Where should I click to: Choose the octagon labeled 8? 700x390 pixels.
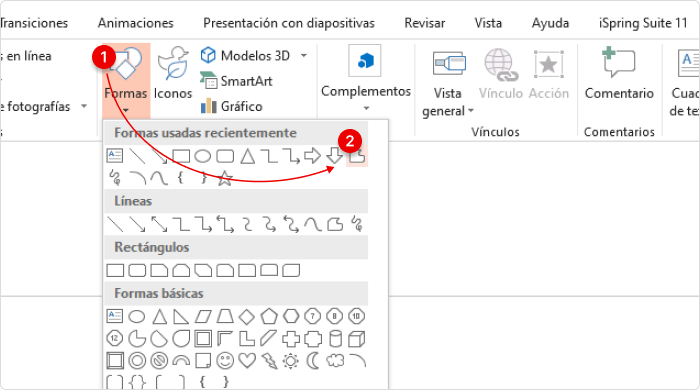[335, 316]
